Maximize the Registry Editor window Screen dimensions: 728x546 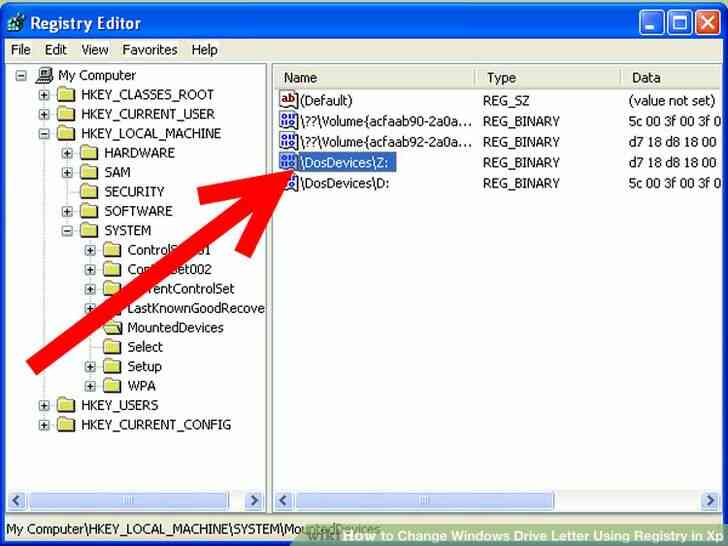[679, 22]
